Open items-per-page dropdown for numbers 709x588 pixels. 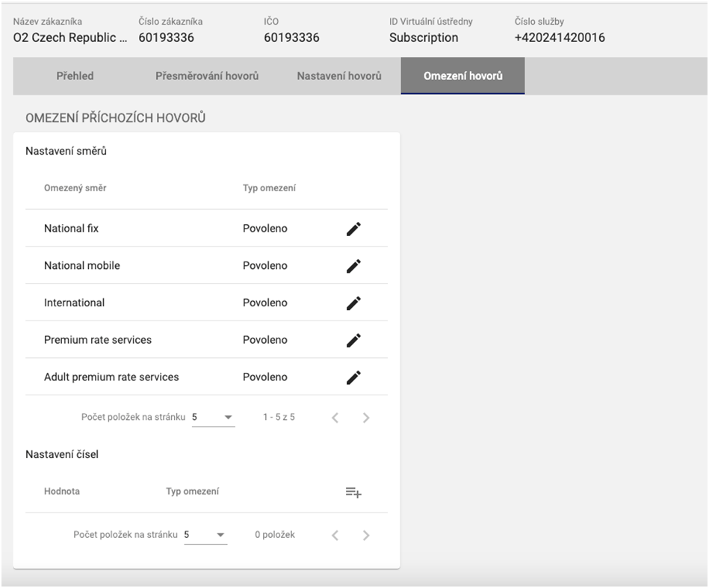[205, 535]
